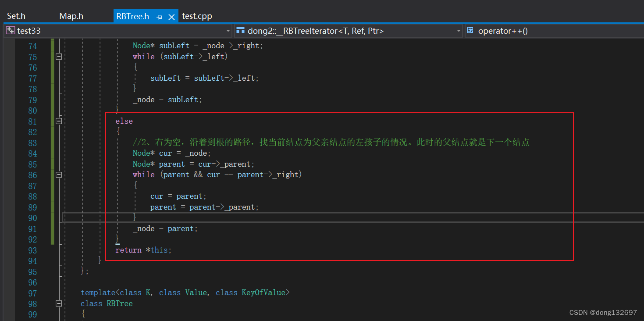The width and height of the screenshot is (644, 321).
Task: Select the RBTree.h tab
Action: (133, 16)
